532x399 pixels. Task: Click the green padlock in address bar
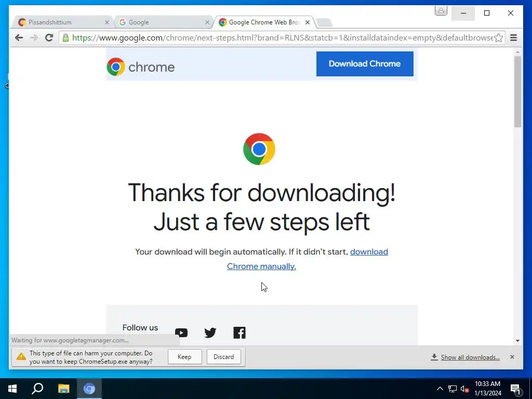pyautogui.click(x=65, y=37)
